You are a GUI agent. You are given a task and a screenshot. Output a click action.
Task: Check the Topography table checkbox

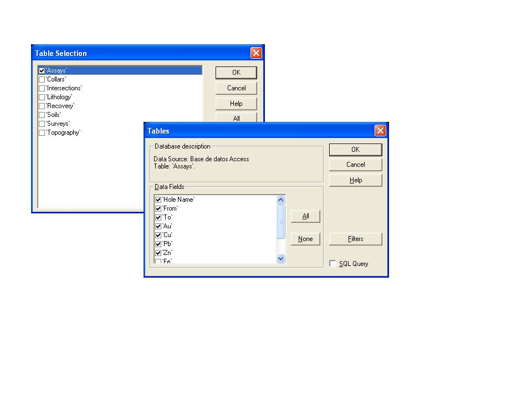tap(42, 132)
